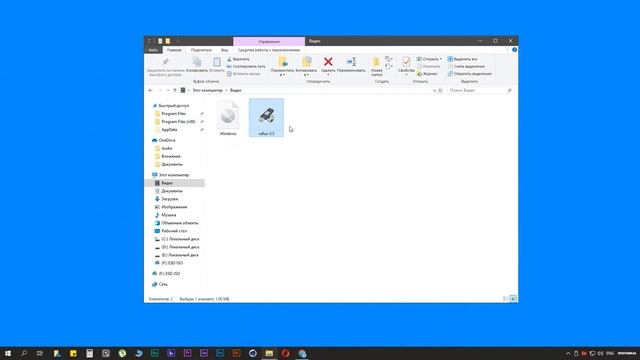The width and height of the screenshot is (640, 360).
Task: Select the Управление contextual tab header
Action: coord(269,41)
